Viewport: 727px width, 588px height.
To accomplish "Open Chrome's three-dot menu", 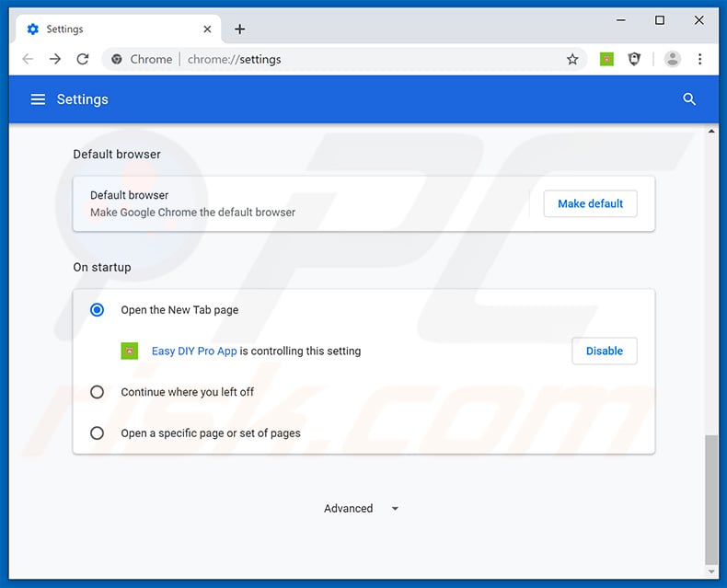I will [699, 59].
